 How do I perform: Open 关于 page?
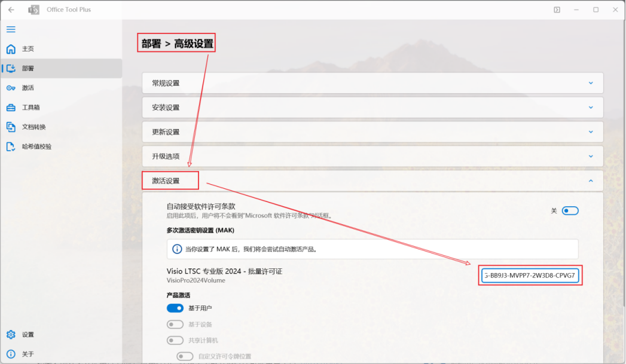pos(62,354)
